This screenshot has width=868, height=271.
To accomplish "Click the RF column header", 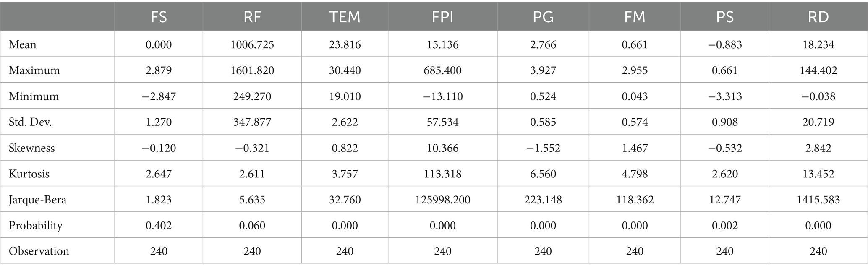I will point(252,17).
